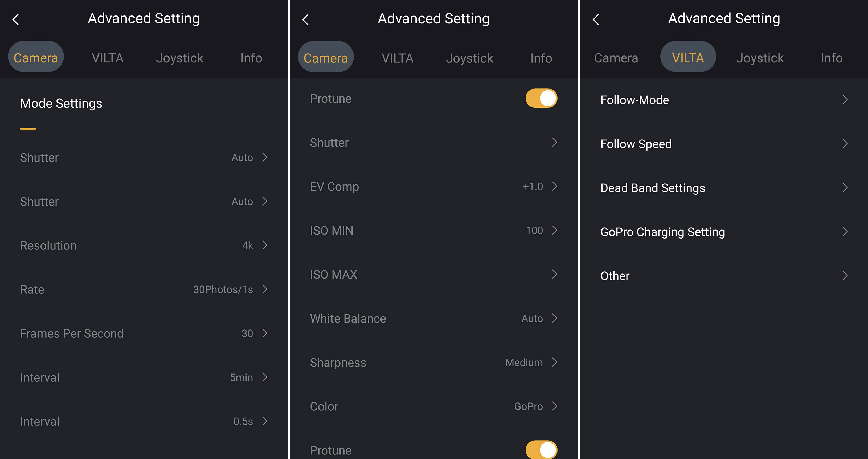Change Rate 30Photos/1s value
The width and height of the screenshot is (868, 459).
point(264,289)
